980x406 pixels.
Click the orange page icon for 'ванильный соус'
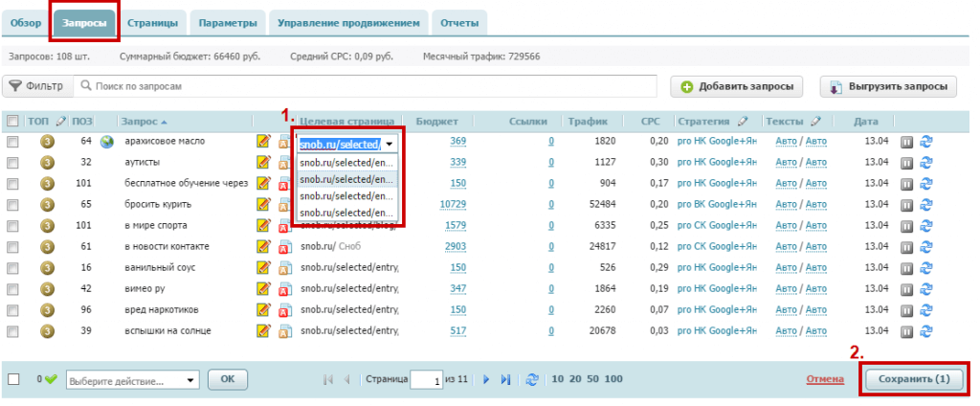pyautogui.click(x=284, y=268)
